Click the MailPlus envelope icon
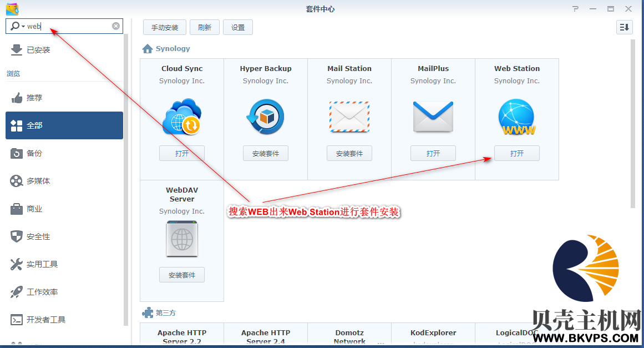The width and height of the screenshot is (644, 348). [x=433, y=117]
